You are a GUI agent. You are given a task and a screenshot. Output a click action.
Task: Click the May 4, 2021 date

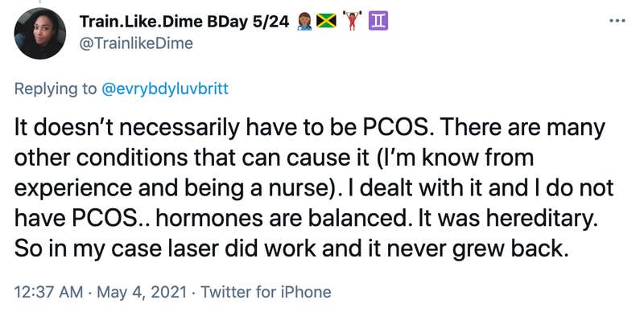tap(138, 292)
